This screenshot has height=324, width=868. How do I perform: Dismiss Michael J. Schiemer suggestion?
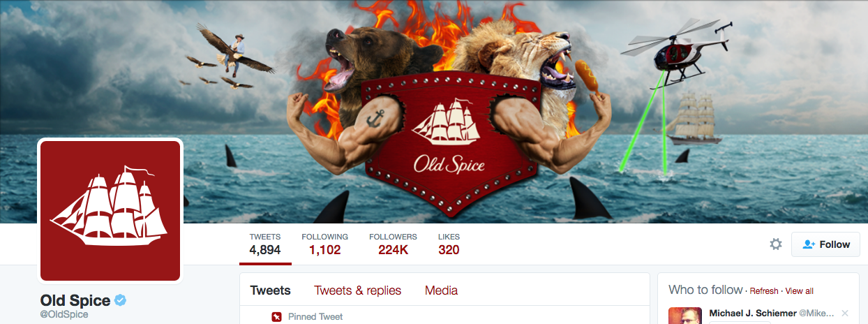point(845,313)
